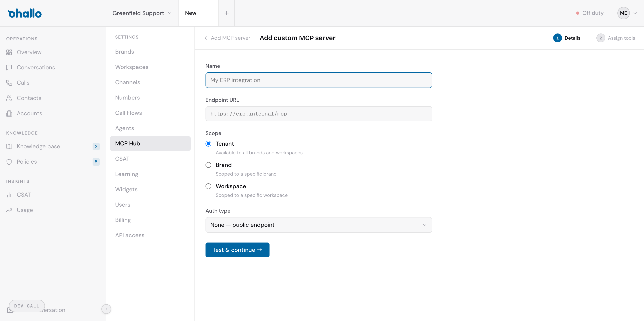Click the Calls phone icon
This screenshot has width=644, height=321.
tap(9, 82)
